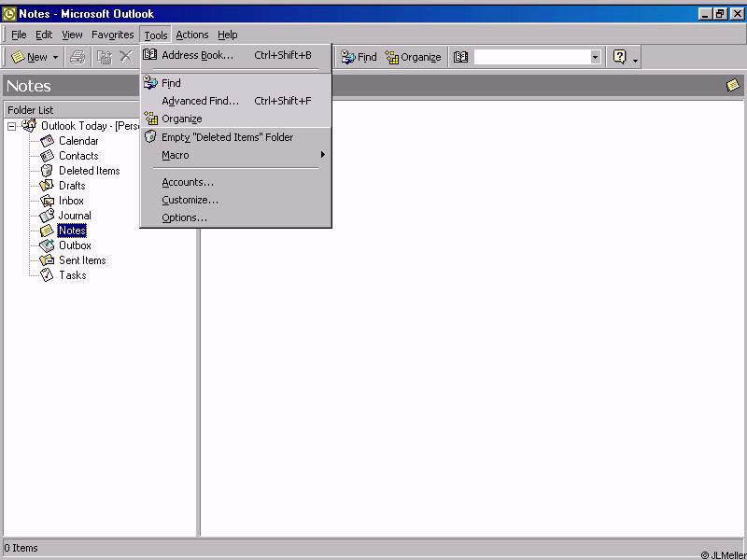Select Advanced Find in Tools menu
This screenshot has width=747, height=560.
[236, 101]
